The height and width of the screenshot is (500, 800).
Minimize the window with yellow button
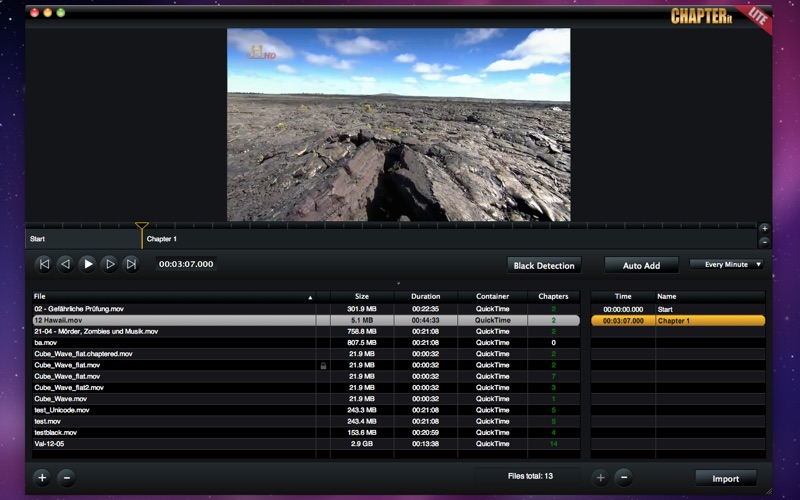[x=47, y=12]
